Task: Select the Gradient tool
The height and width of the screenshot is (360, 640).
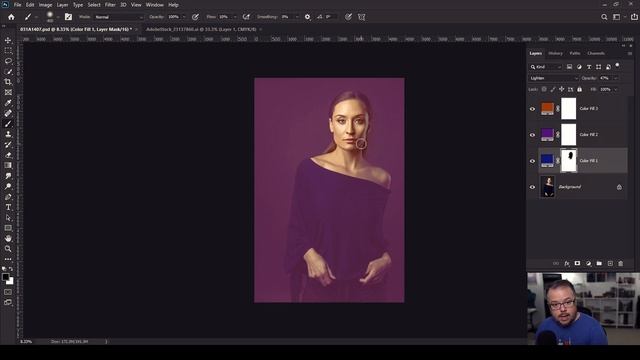Action: 8,165
